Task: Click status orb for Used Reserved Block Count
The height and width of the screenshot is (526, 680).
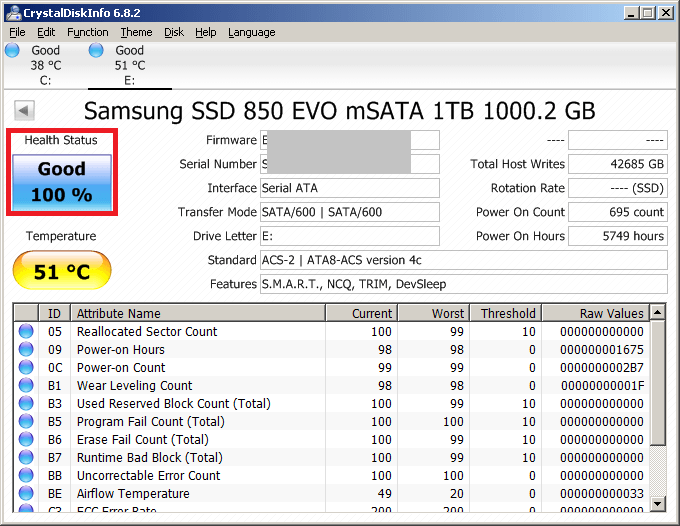Action: pos(26,403)
